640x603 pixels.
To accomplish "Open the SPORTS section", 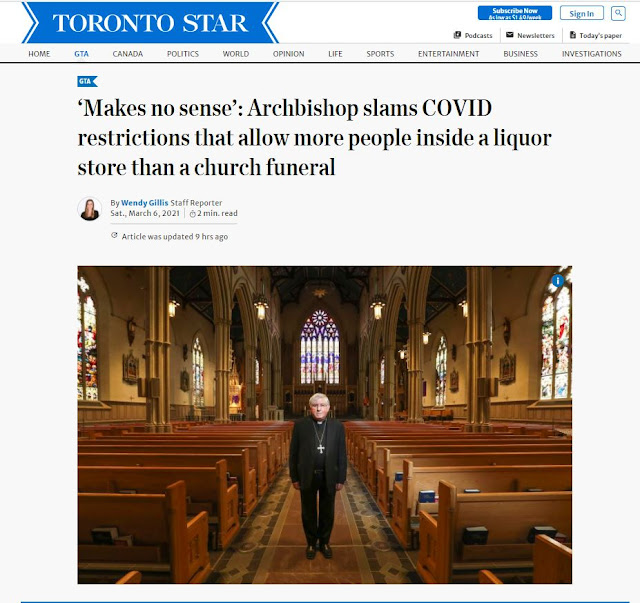I will click(380, 54).
